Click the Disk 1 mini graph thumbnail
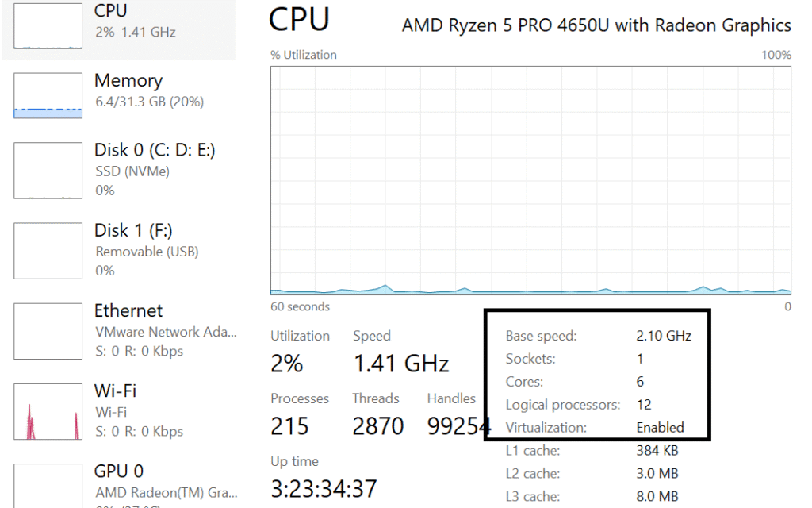 point(48,251)
